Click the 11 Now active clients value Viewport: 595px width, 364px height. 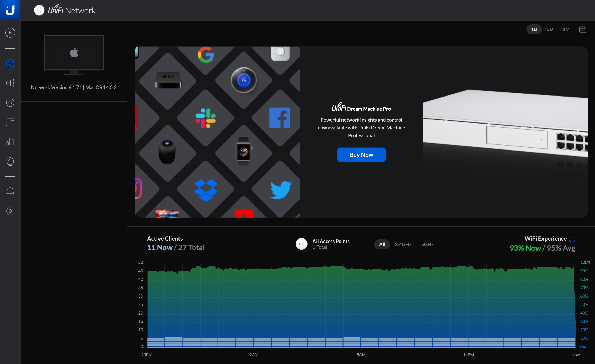pos(160,247)
